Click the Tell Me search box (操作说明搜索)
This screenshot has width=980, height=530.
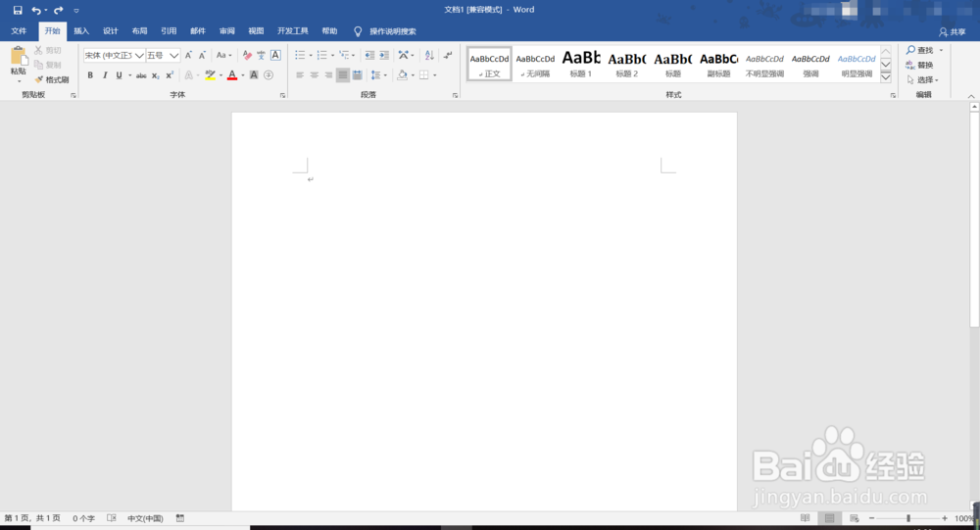[x=392, y=31]
